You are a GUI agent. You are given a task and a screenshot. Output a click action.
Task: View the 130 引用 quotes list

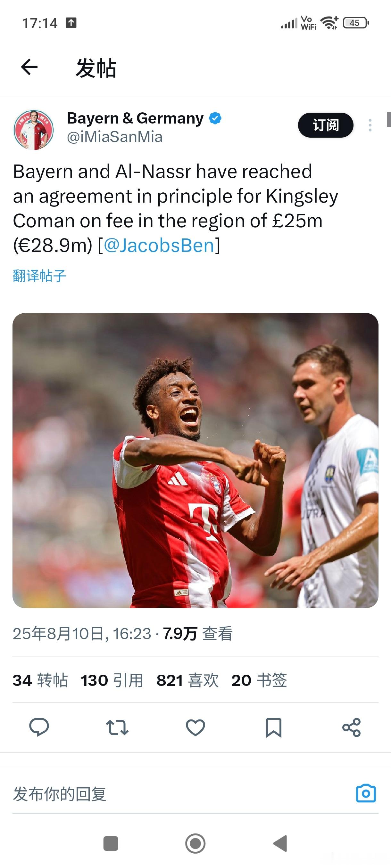tap(112, 680)
